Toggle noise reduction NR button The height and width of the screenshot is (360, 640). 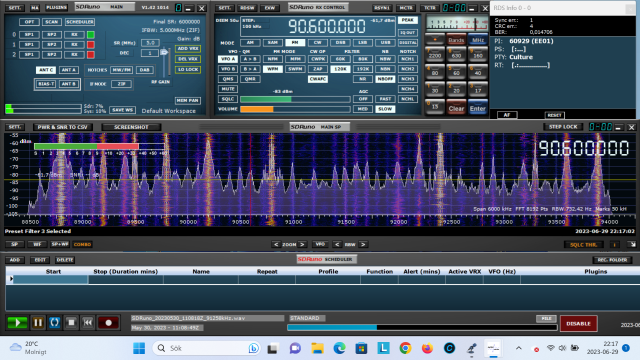(x=362, y=79)
